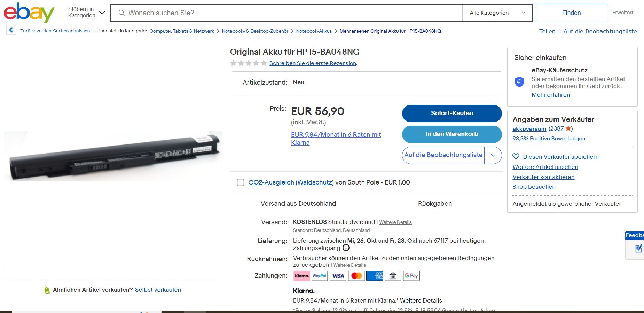Screen dimensions: 644x313
Task: Click the five-star rating icons
Action: pyautogui.click(x=249, y=63)
